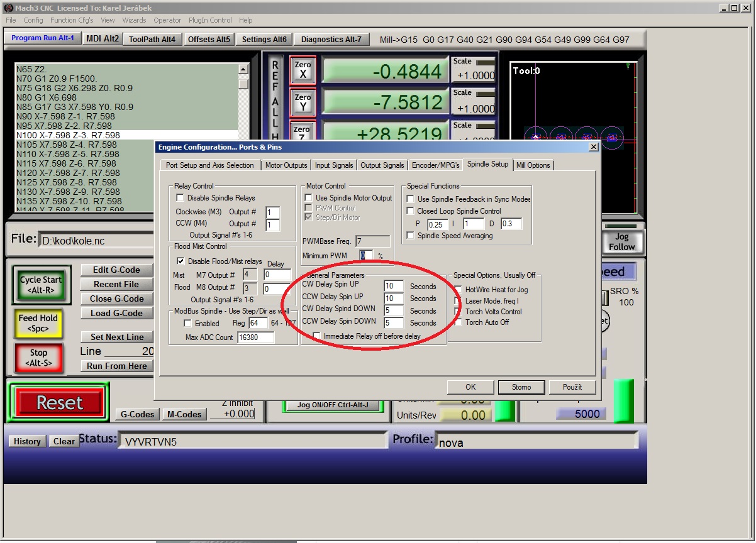Click the green Cycle Start button
This screenshot has width=756, height=543.
[x=40, y=285]
